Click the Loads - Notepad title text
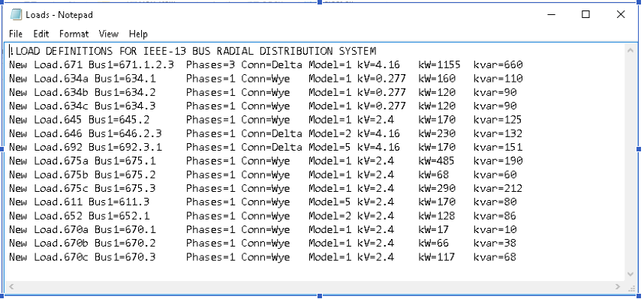This screenshot has width=644, height=299. [x=59, y=15]
